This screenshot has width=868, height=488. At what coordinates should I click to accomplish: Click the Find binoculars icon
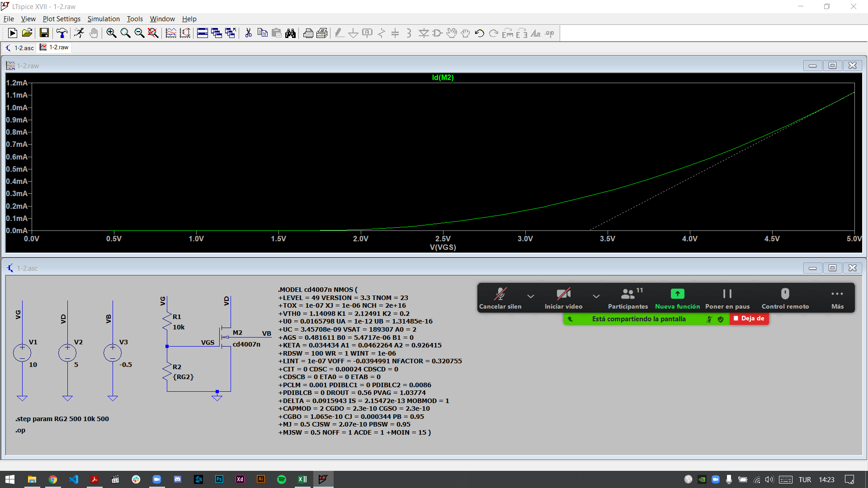290,33
